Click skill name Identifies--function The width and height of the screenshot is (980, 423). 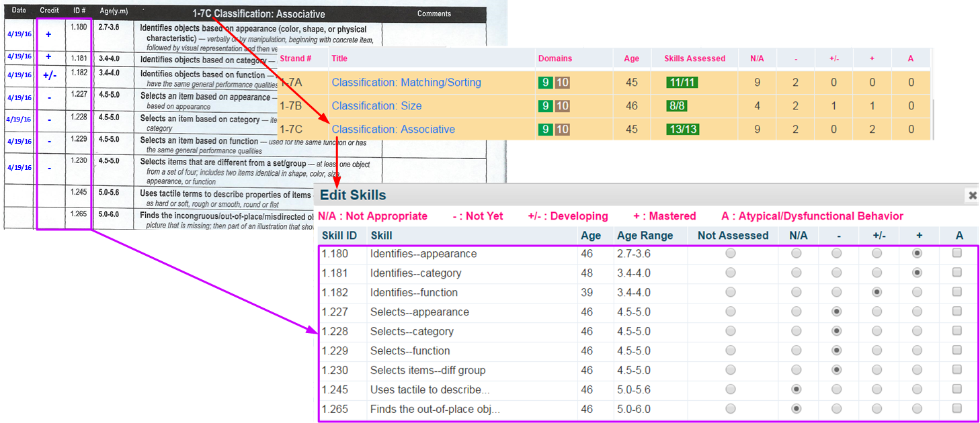414,293
